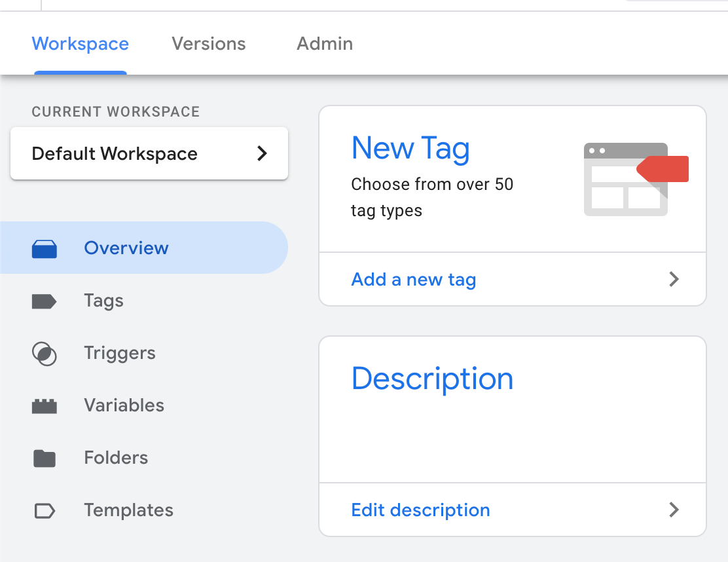The width and height of the screenshot is (728, 562).
Task: Click the Edit description link
Action: pos(421,510)
